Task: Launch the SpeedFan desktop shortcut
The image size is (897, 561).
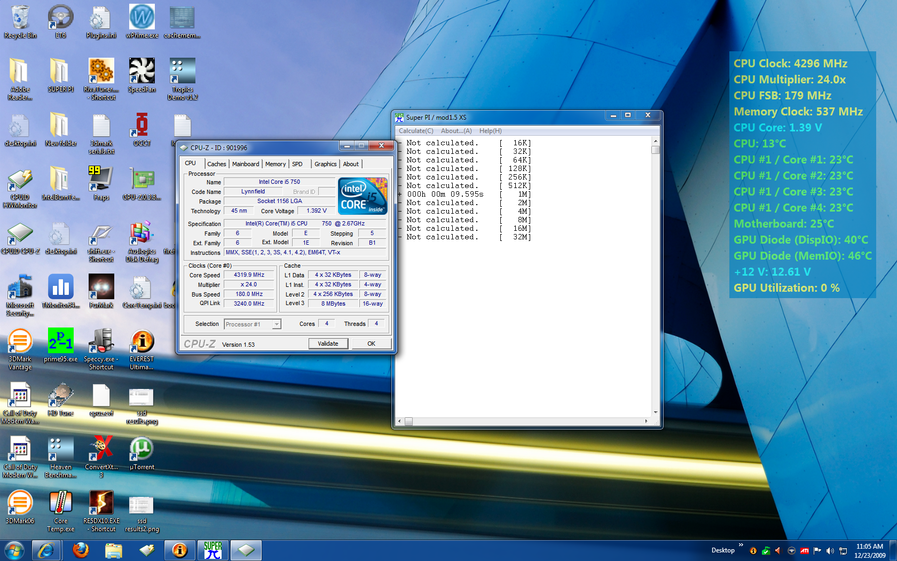Action: tap(141, 75)
